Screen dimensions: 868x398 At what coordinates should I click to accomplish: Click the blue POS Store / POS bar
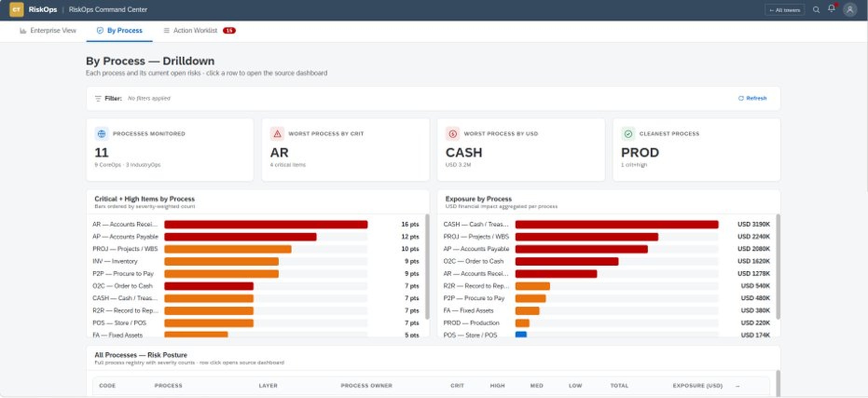521,335
